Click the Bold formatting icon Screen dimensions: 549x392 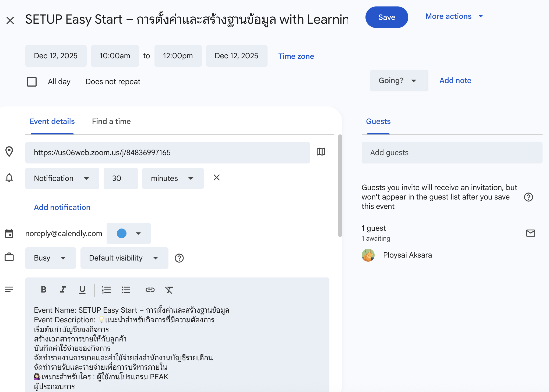[x=44, y=290]
